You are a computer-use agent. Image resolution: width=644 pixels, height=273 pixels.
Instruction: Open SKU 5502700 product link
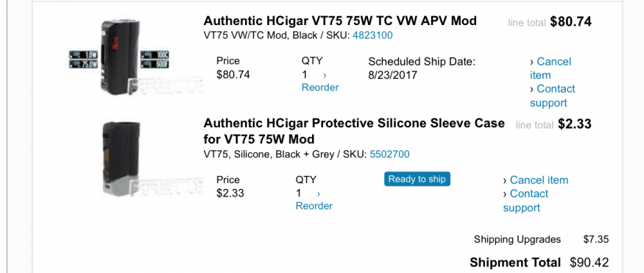pyautogui.click(x=390, y=155)
